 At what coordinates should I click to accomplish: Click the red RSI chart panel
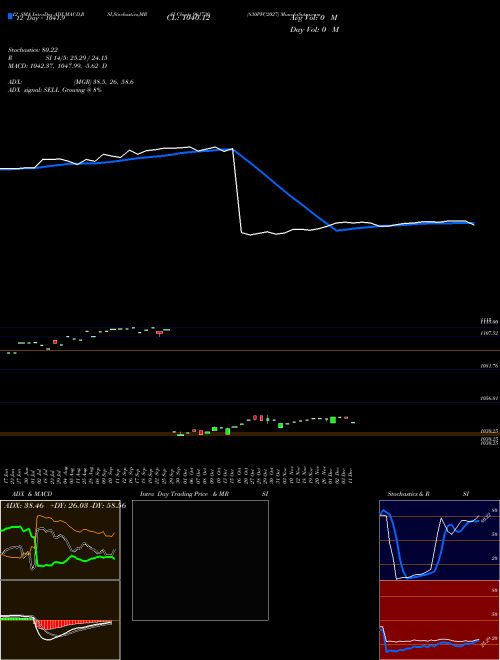pos(439,620)
